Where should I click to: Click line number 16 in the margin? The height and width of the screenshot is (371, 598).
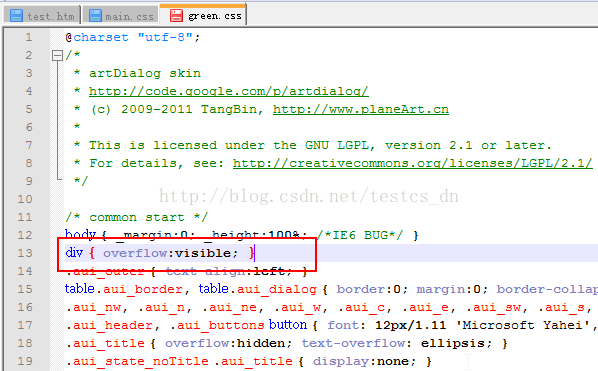[25, 307]
